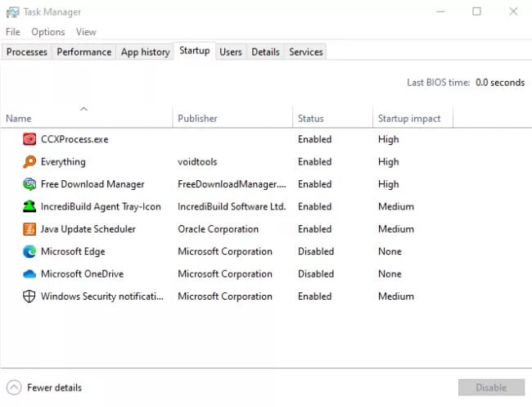Click the sort arrow above Name column
532x407 pixels.
(x=83, y=109)
